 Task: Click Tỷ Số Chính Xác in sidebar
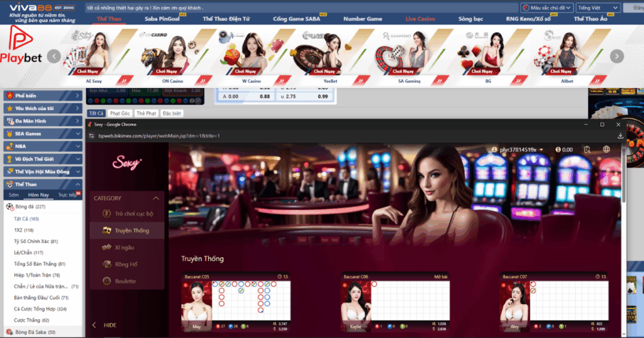(x=36, y=241)
